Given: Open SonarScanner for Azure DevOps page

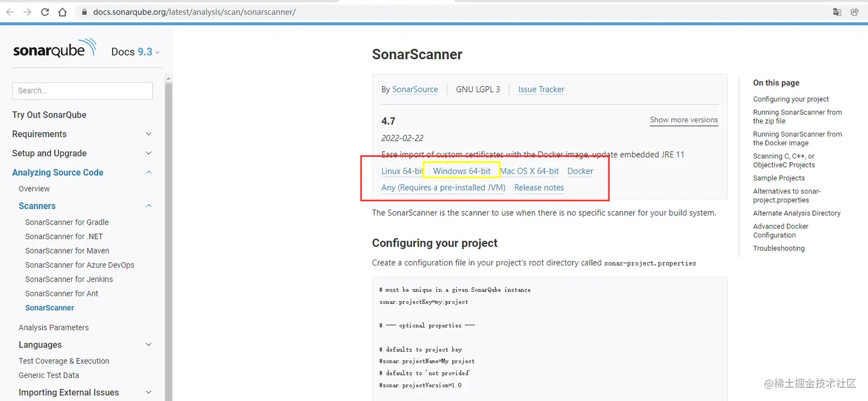Looking at the screenshot, I should coord(80,265).
